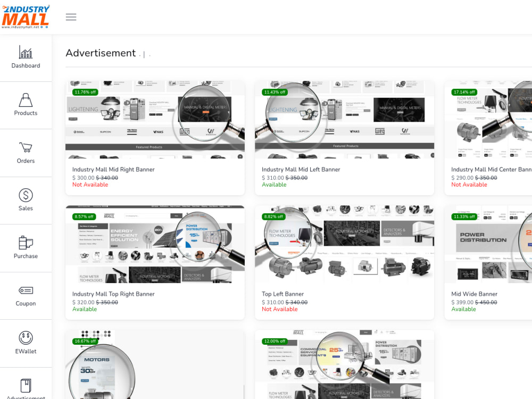Image resolution: width=532 pixels, height=399 pixels.
Task: Click the Industry Mall logo
Action: [x=26, y=16]
